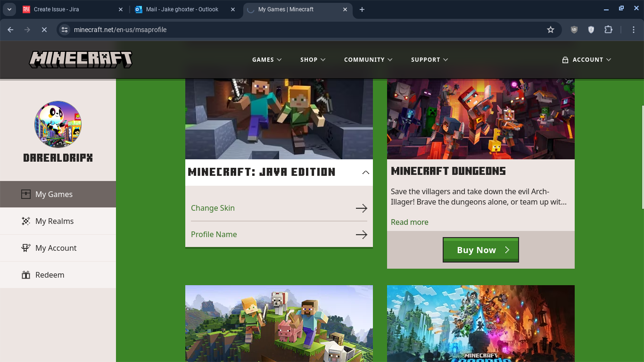Open a new browser tab
This screenshot has width=644, height=362.
coord(362,9)
